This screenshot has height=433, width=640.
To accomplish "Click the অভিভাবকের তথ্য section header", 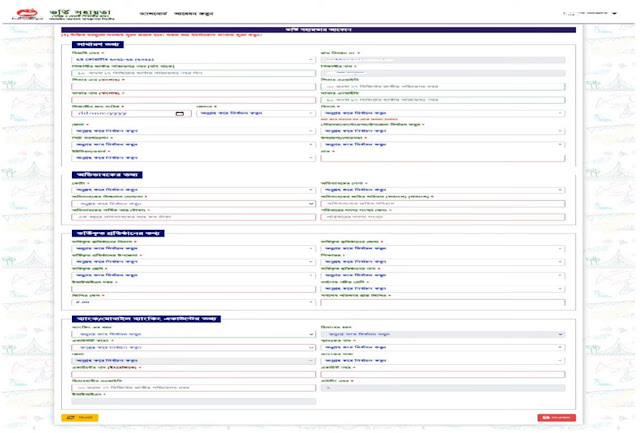I will point(111,174).
